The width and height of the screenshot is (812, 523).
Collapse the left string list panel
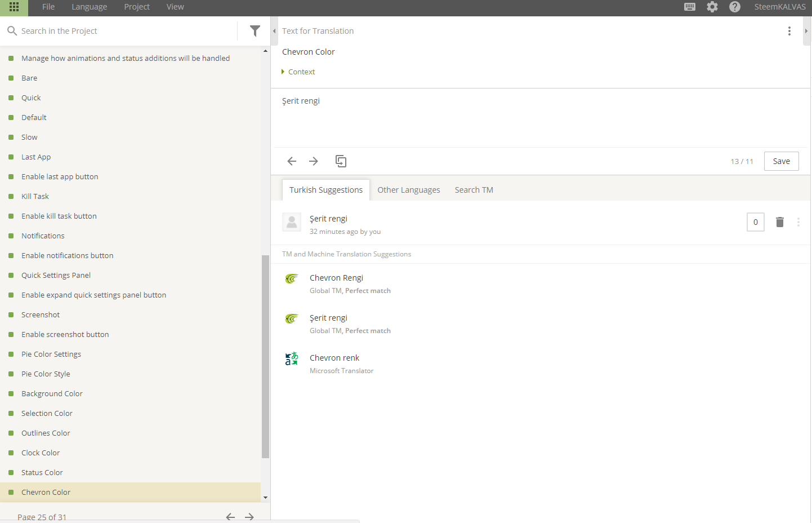tap(274, 31)
